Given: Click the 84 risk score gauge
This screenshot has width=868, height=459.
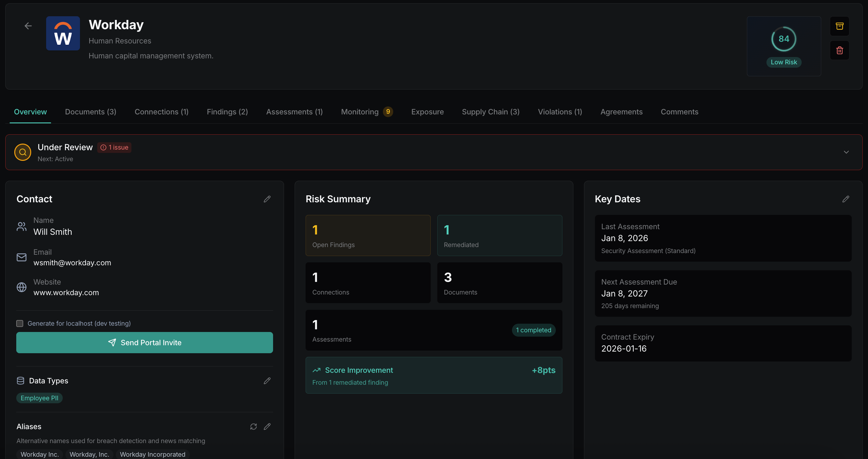Looking at the screenshot, I should (784, 39).
